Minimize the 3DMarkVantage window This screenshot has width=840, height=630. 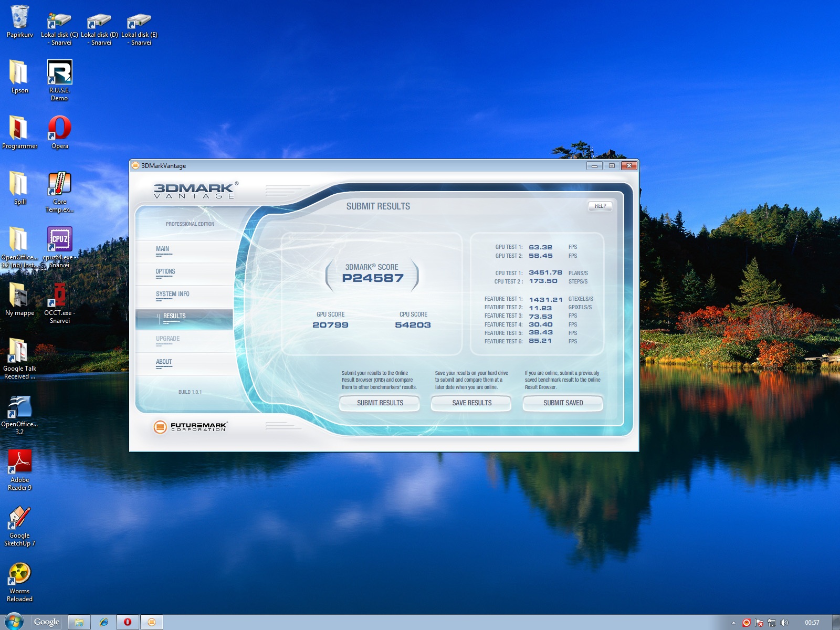click(x=594, y=166)
